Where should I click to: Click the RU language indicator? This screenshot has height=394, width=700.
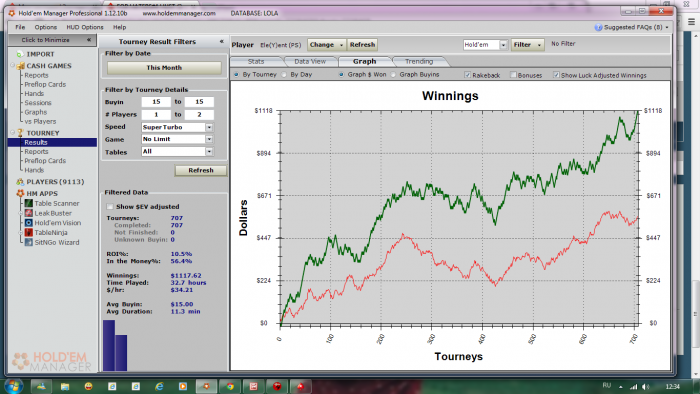607,385
